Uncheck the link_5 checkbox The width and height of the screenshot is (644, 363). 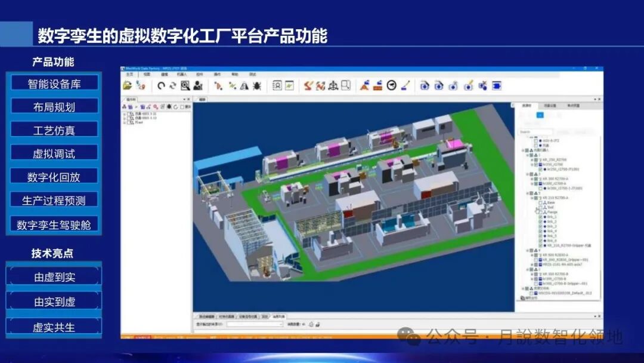[x=540, y=236]
